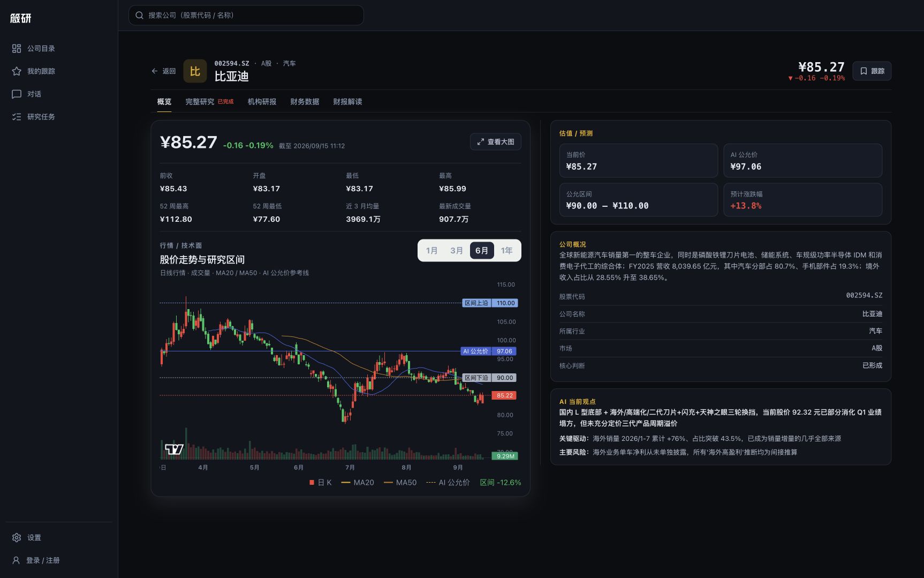The height and width of the screenshot is (578, 924).
Task: Open the chat bubble icon for 对话
Action: 17,94
